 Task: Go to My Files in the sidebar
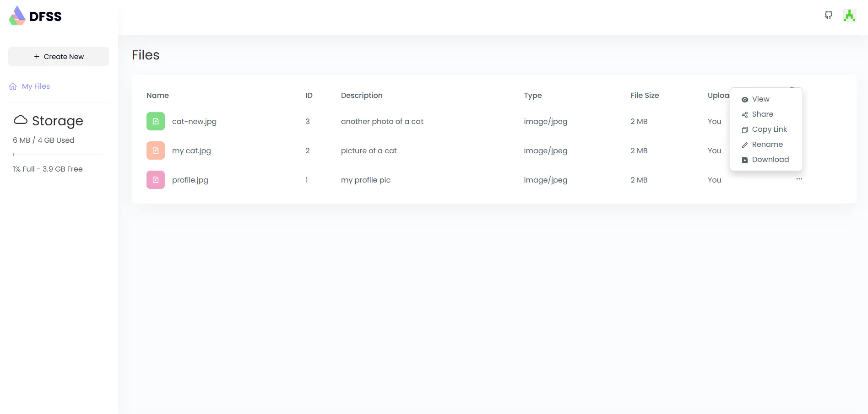click(x=36, y=86)
